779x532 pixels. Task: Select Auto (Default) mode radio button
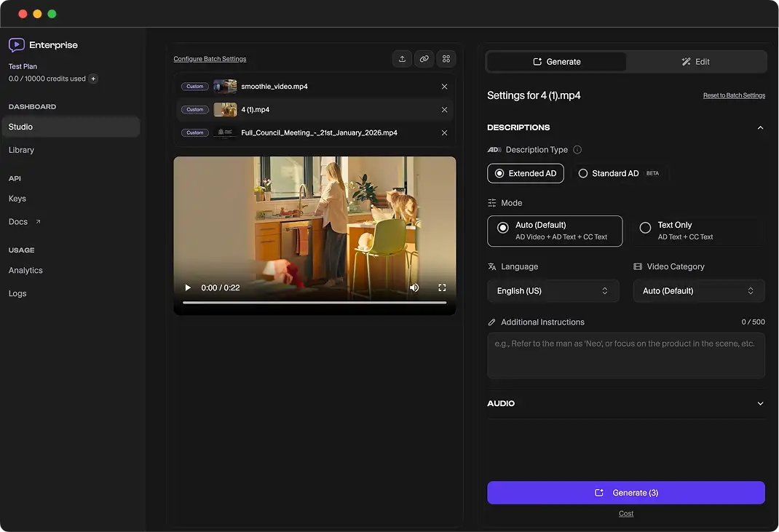pos(502,226)
